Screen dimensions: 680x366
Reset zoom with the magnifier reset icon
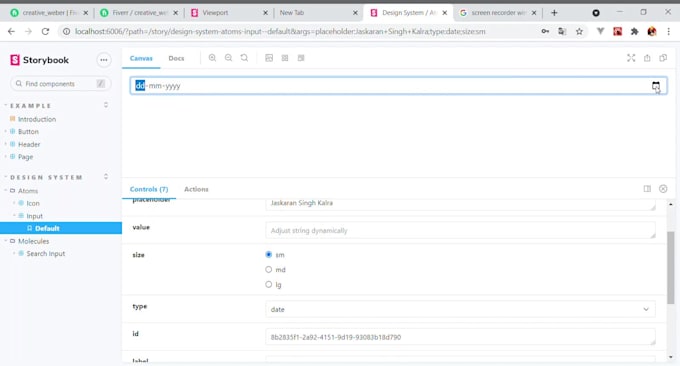[x=244, y=58]
